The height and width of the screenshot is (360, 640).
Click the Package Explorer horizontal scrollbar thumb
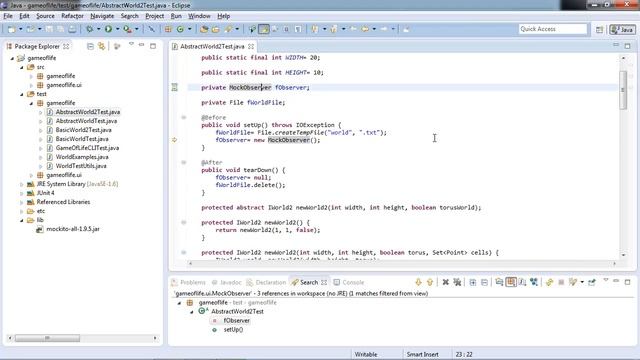[x=47, y=338]
